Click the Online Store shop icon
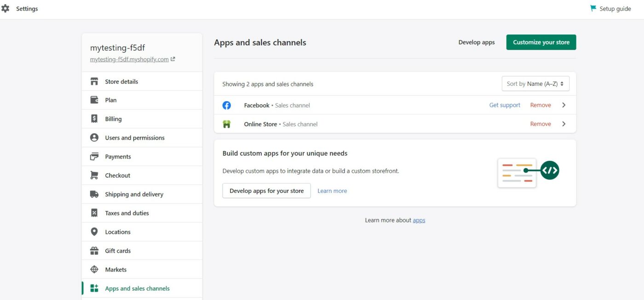This screenshot has width=644, height=300. [227, 124]
